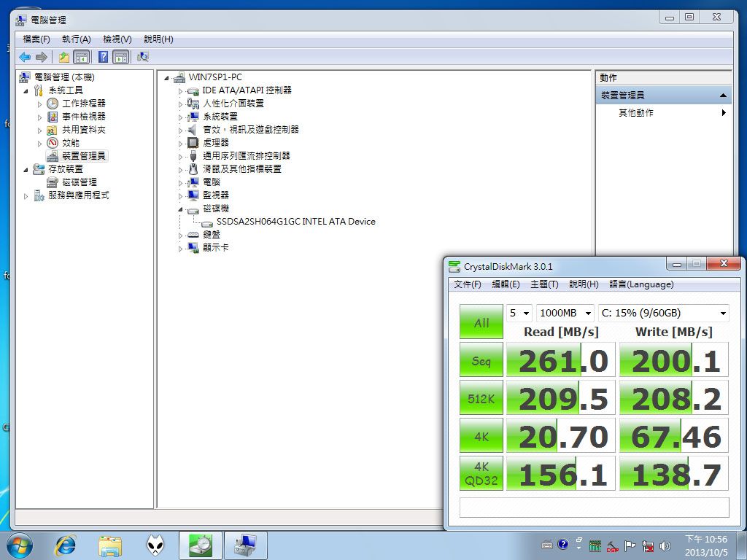This screenshot has height=560, width=747.
Task: Select the 電腦 device category
Action: pos(212,182)
